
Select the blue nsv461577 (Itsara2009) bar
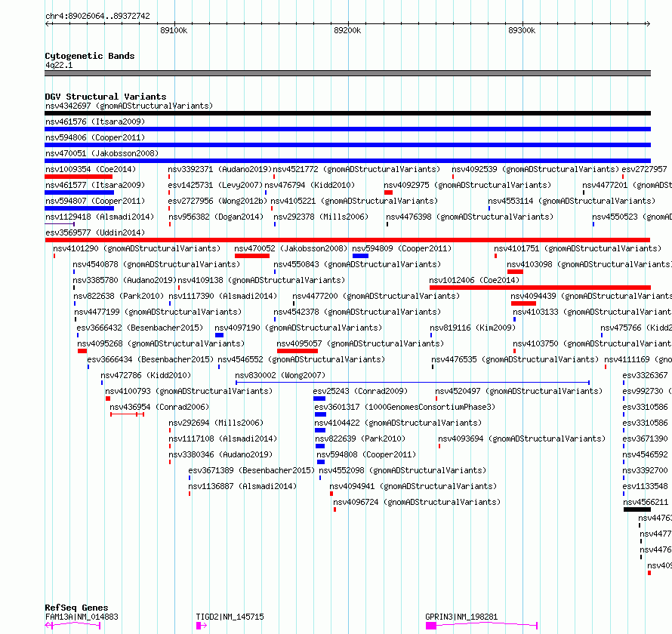79,192
